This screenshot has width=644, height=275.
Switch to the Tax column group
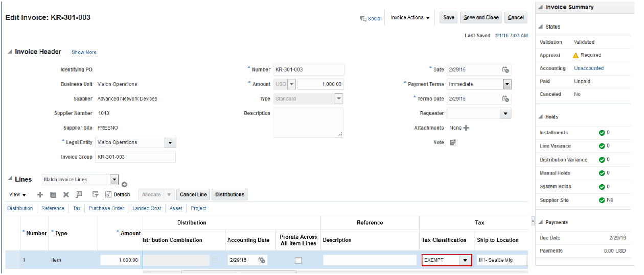click(77, 208)
